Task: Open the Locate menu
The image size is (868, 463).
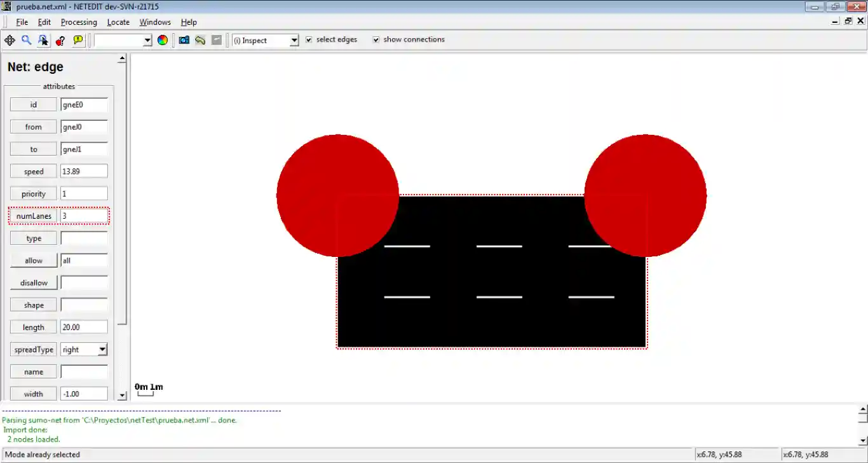Action: coord(118,22)
